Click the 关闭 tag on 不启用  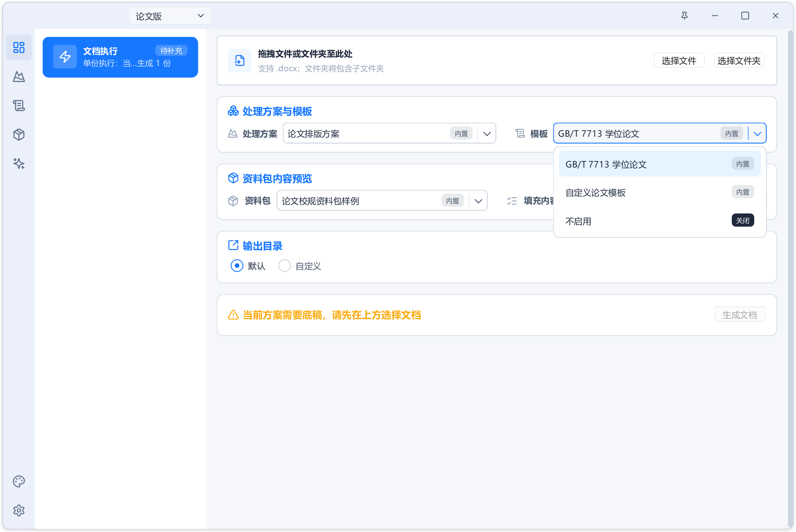pos(743,220)
